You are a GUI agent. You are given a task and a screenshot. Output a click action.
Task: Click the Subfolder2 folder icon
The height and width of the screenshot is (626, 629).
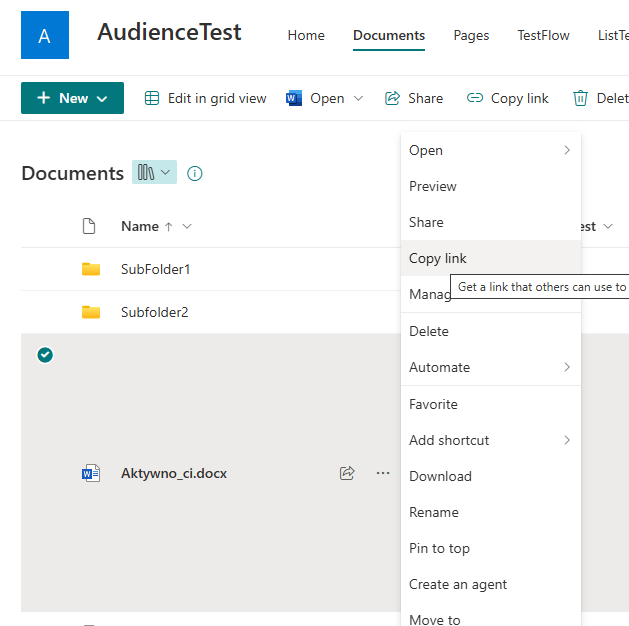coord(91,312)
